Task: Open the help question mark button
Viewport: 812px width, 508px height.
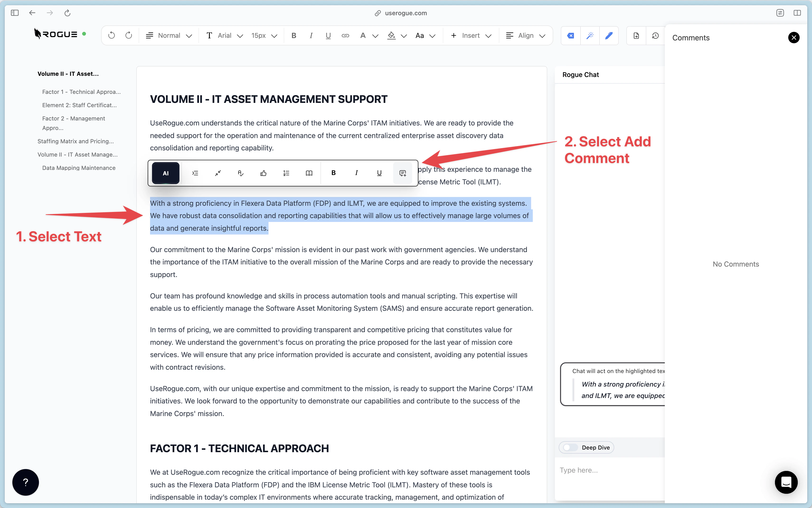Action: 25,482
